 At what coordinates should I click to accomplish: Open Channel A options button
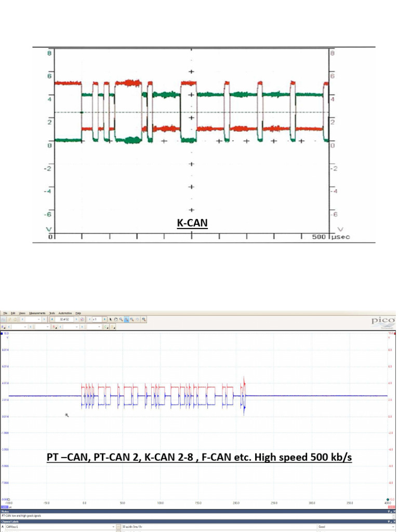[x=3, y=327]
